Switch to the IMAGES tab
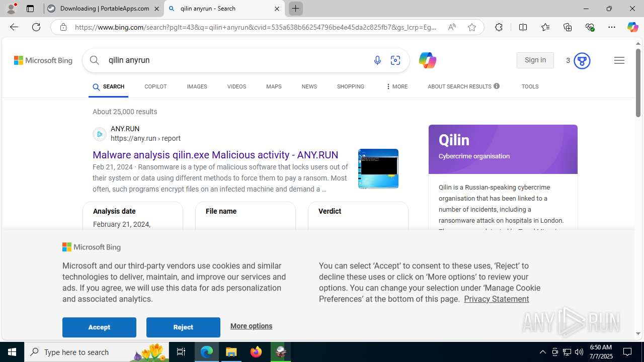644x362 pixels. tap(197, 86)
